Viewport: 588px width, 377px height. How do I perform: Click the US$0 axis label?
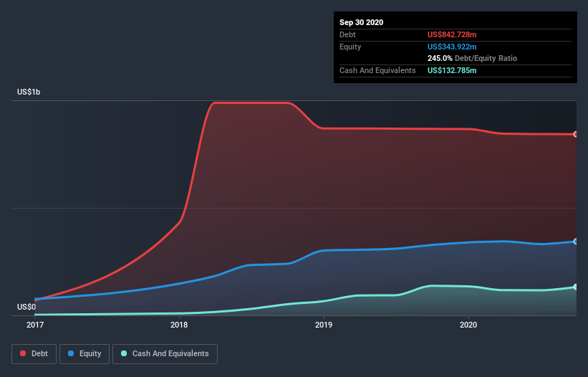coord(26,307)
